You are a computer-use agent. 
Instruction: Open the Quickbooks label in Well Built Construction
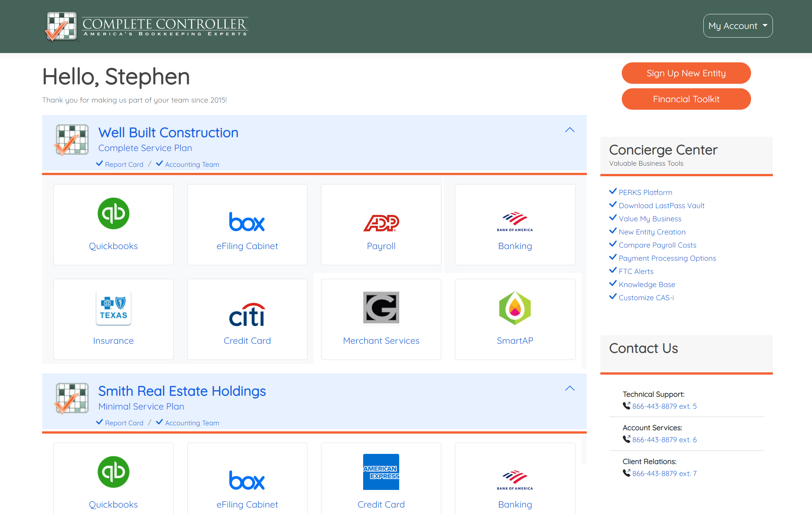click(113, 246)
